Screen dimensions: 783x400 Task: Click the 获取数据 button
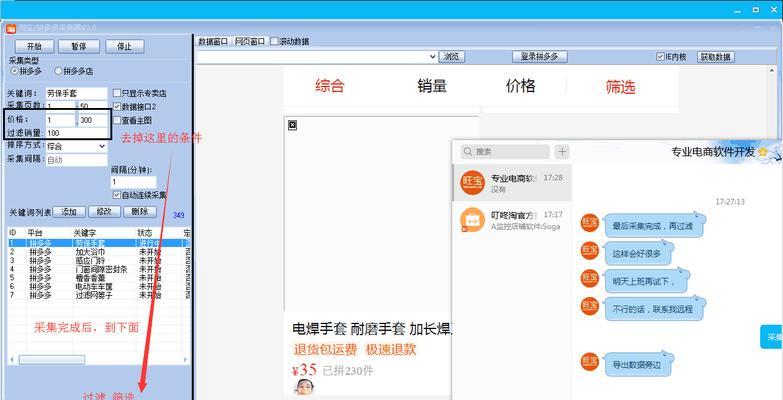[716, 57]
